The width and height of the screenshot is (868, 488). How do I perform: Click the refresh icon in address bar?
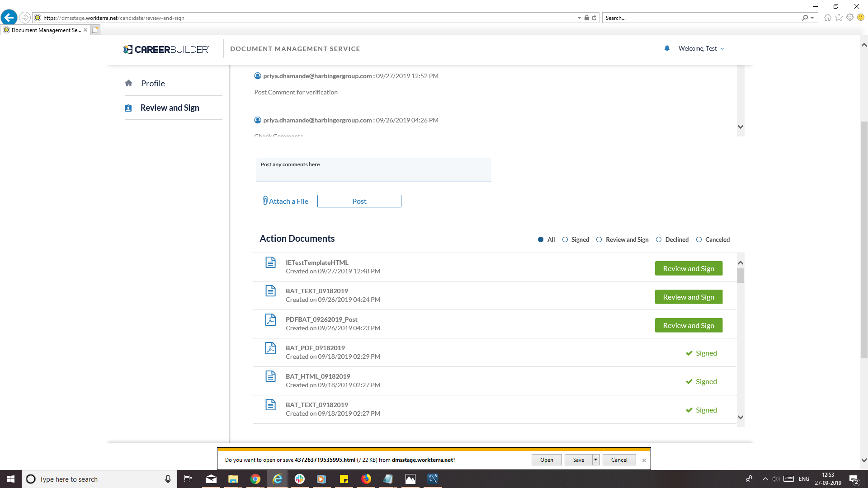[x=594, y=18]
